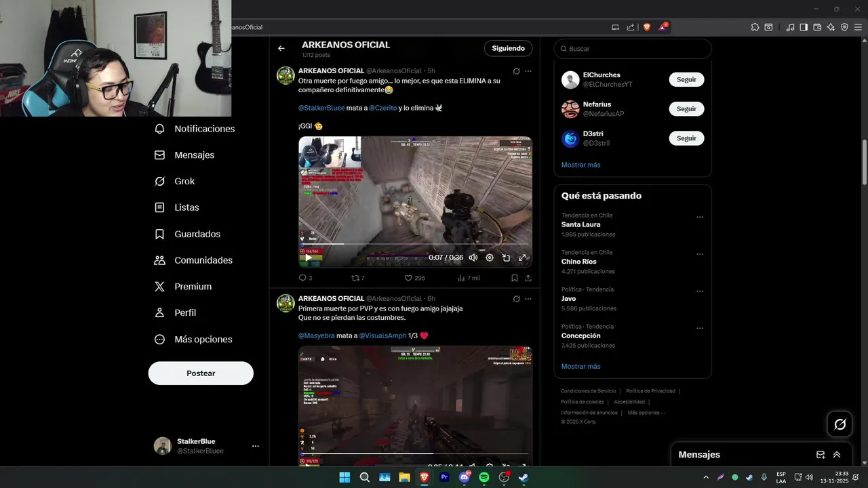
Task: Repost the post with 7 reposts
Action: click(357, 278)
